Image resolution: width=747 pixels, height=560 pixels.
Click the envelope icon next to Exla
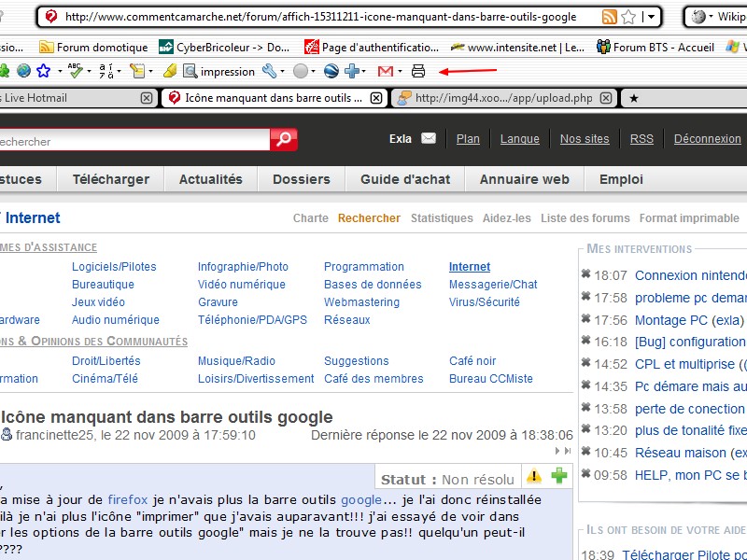pos(429,138)
